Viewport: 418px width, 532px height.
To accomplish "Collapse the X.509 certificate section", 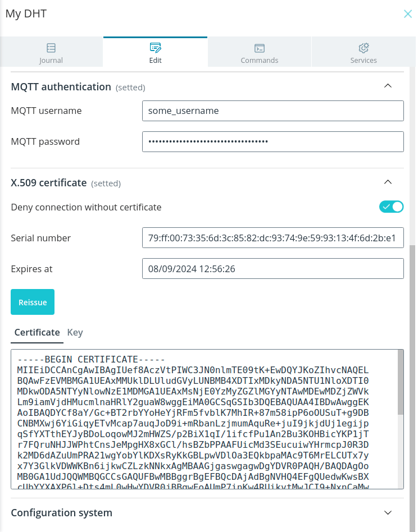I will point(388,182).
